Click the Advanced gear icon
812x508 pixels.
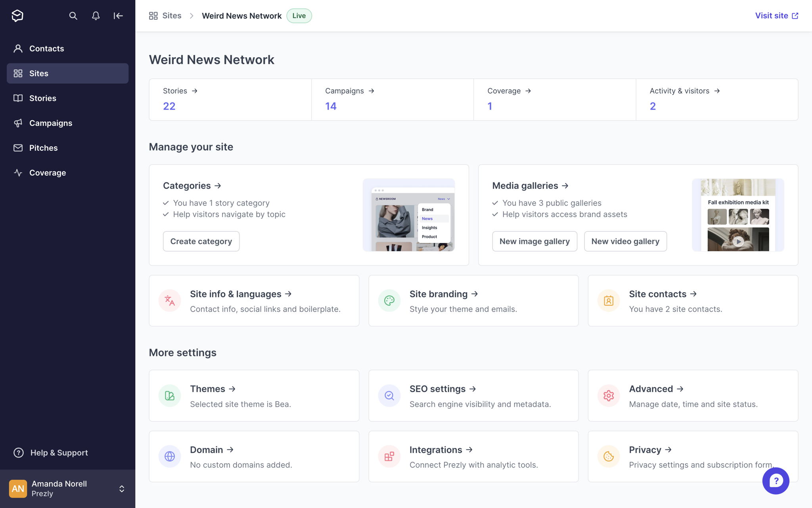(609, 396)
